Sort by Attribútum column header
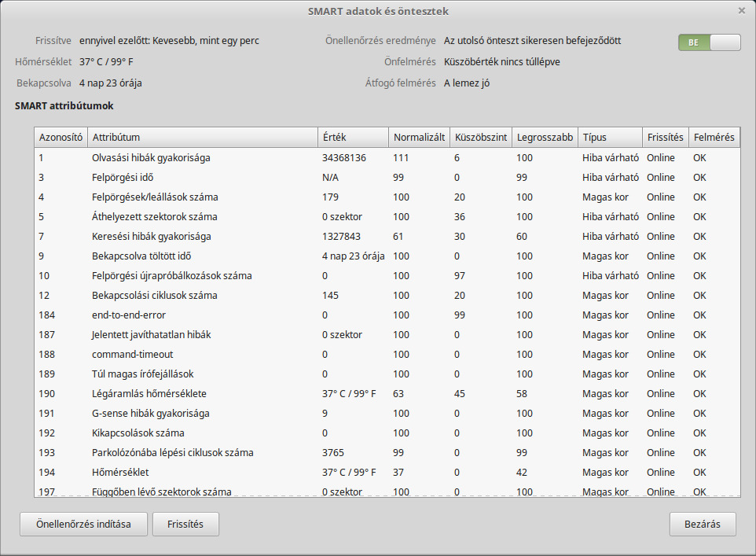Viewport: 756px width, 556px height. pos(203,137)
